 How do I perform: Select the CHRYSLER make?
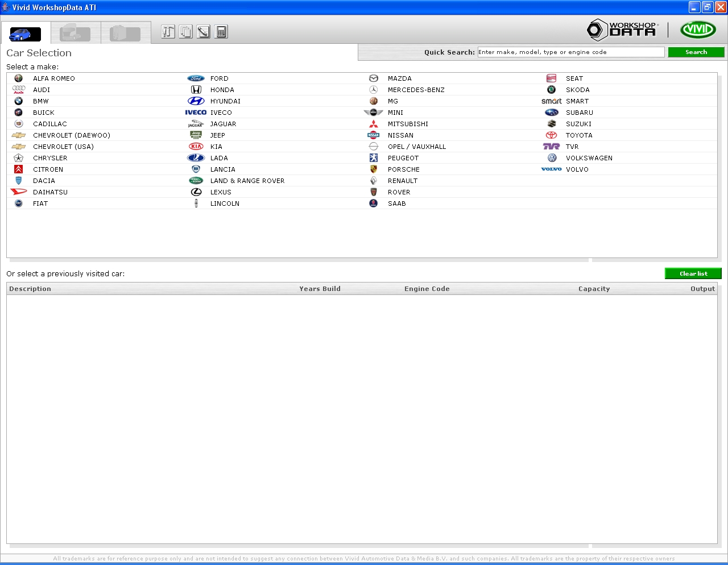pos(50,158)
